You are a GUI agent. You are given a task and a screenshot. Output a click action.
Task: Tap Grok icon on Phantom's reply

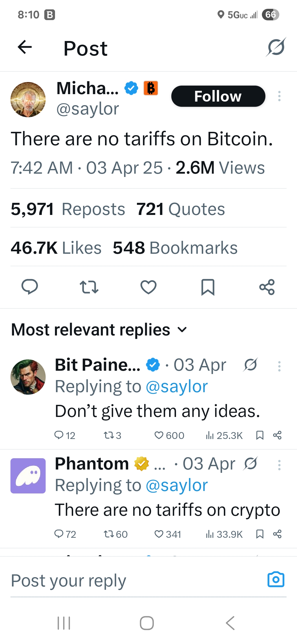tap(250, 463)
